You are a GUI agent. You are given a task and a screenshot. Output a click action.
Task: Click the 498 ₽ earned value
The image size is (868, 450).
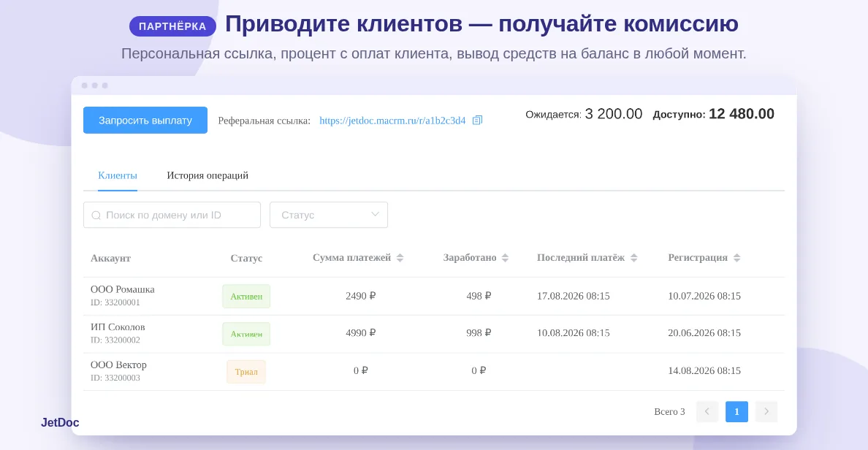(x=479, y=296)
